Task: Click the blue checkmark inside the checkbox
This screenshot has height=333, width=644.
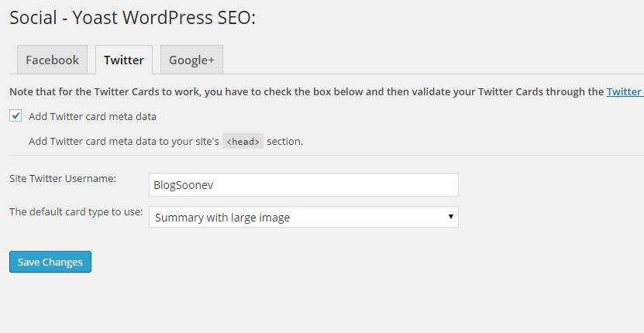Action: (x=15, y=116)
